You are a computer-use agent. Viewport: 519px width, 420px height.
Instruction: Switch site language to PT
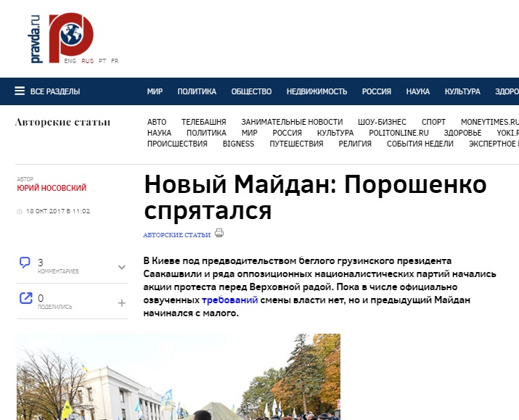point(102,61)
